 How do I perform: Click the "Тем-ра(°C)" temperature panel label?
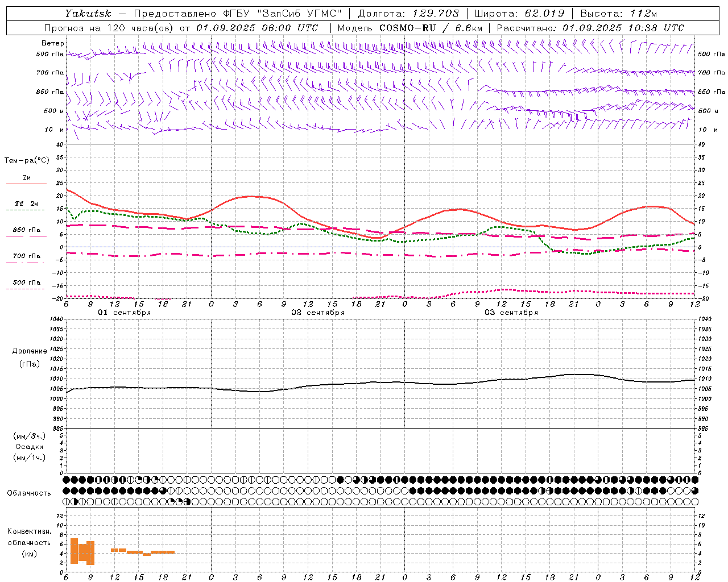[27, 161]
